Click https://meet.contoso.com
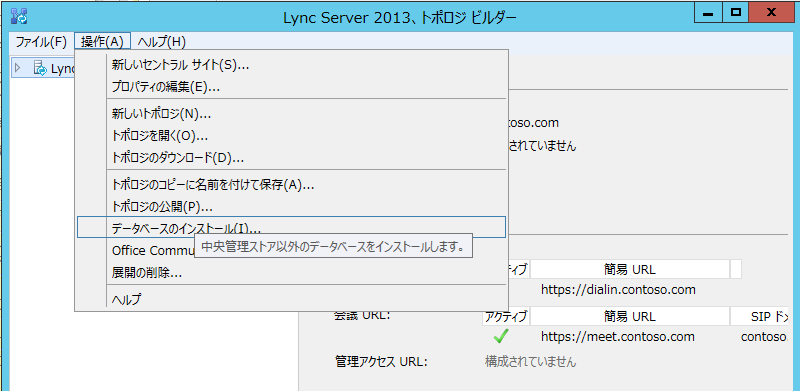 click(618, 336)
